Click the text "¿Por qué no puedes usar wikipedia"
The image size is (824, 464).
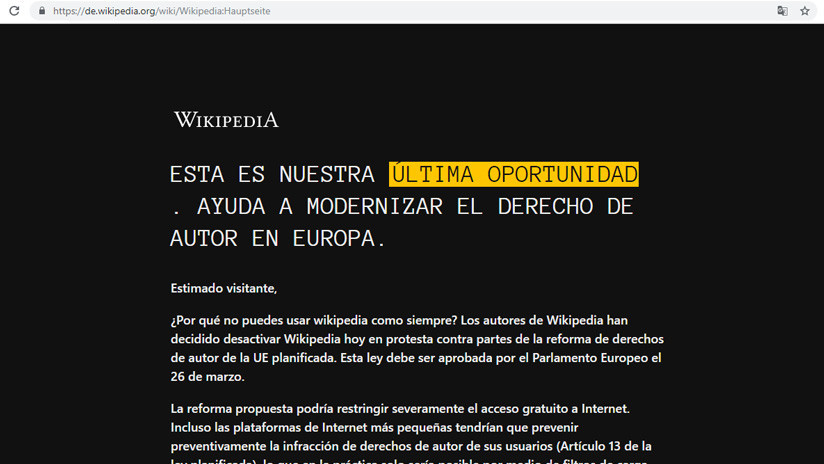(270, 321)
